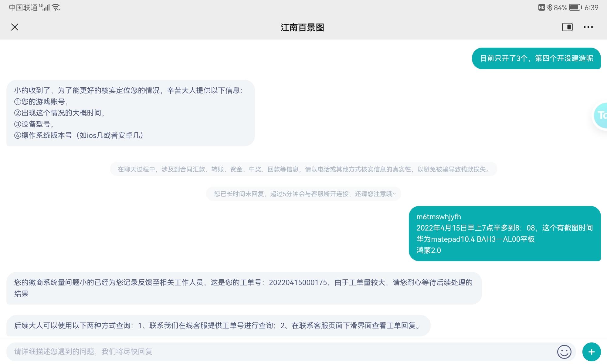Tap the fraud warning system notice
Image resolution: width=607 pixels, height=364 pixels.
coord(303,169)
